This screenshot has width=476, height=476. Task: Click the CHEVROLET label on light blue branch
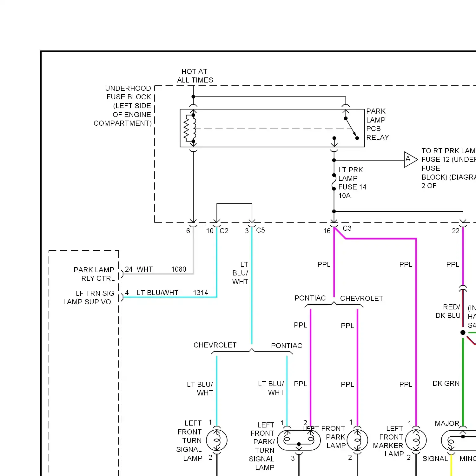(215, 345)
